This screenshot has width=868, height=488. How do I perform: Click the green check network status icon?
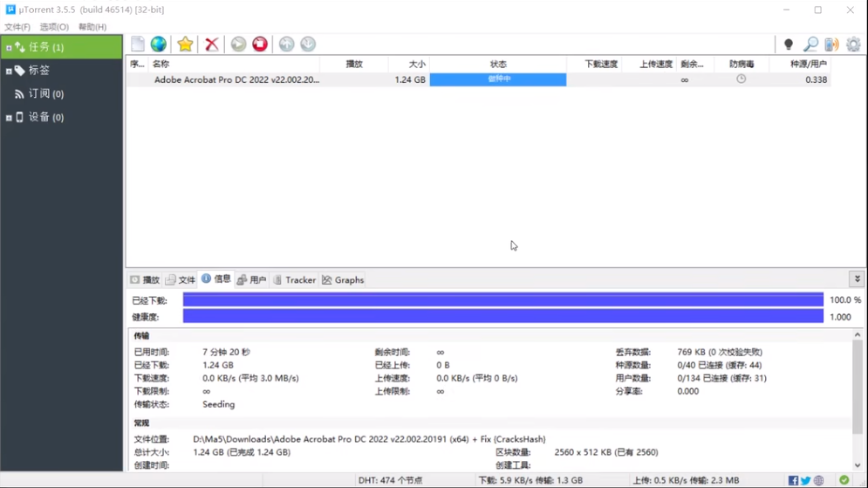(844, 480)
